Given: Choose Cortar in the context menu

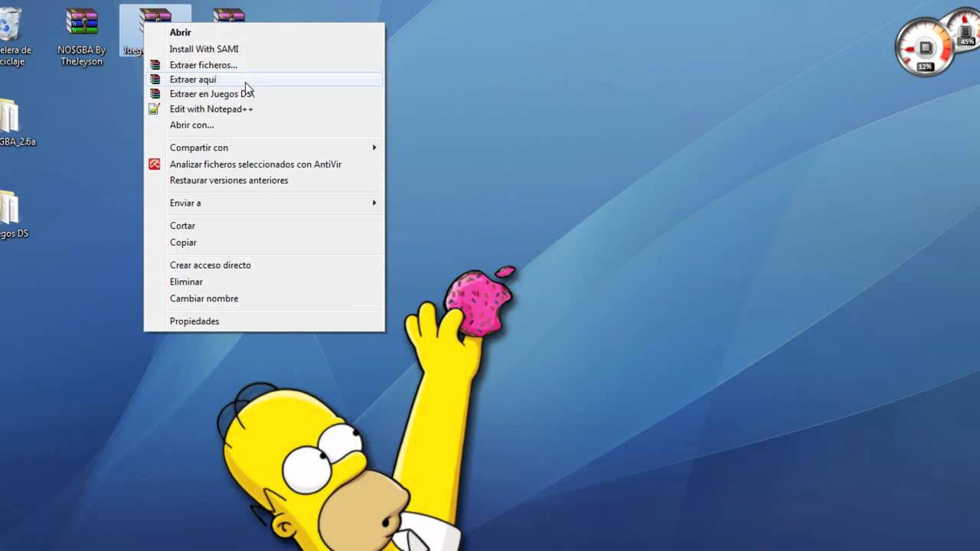Looking at the screenshot, I should tap(264, 226).
